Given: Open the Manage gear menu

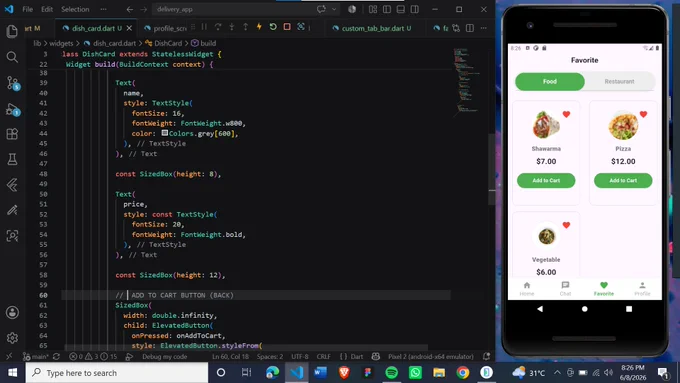Looking at the screenshot, I should point(12,337).
